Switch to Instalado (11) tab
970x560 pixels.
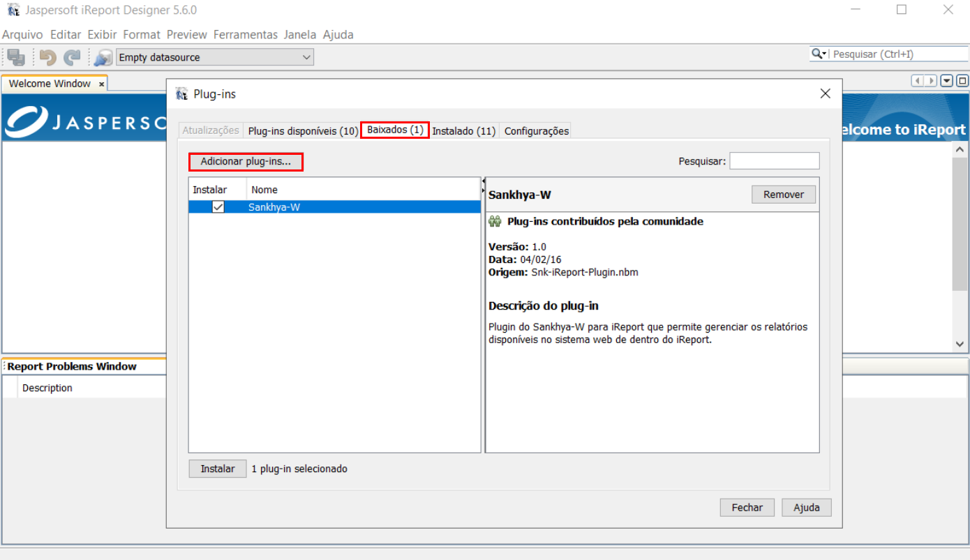pos(464,130)
